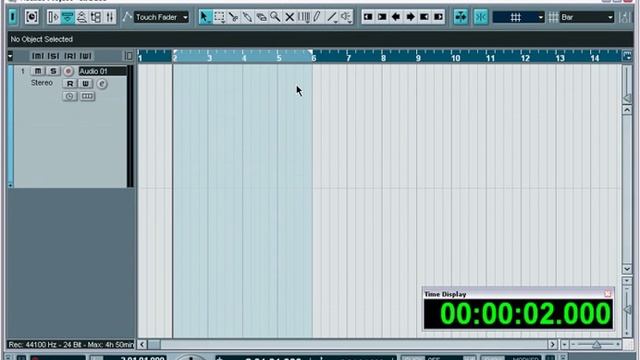Click Nudge start right button
This screenshot has width=640, height=360.
tap(382, 17)
